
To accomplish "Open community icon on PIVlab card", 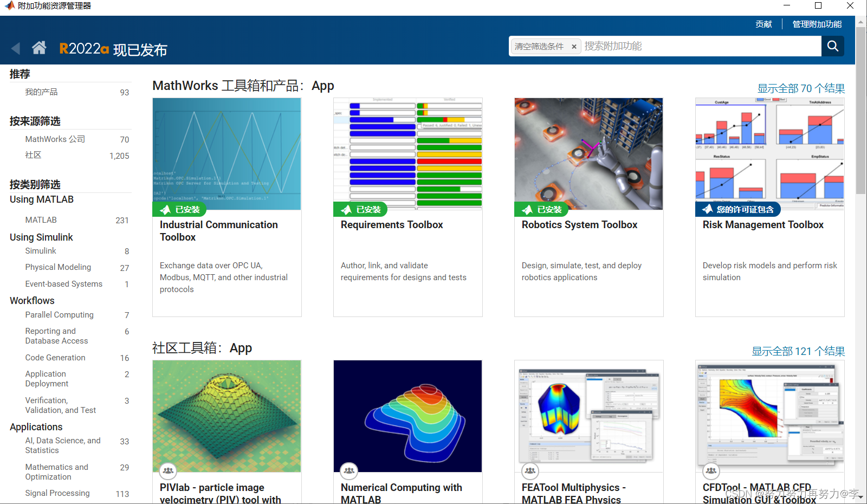I will [169, 470].
